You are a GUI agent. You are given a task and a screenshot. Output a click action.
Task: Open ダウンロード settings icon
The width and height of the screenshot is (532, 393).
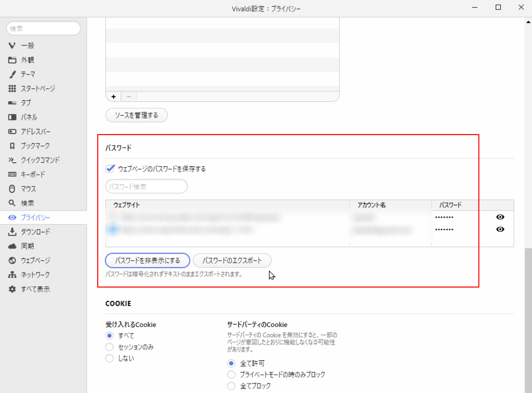coord(12,232)
